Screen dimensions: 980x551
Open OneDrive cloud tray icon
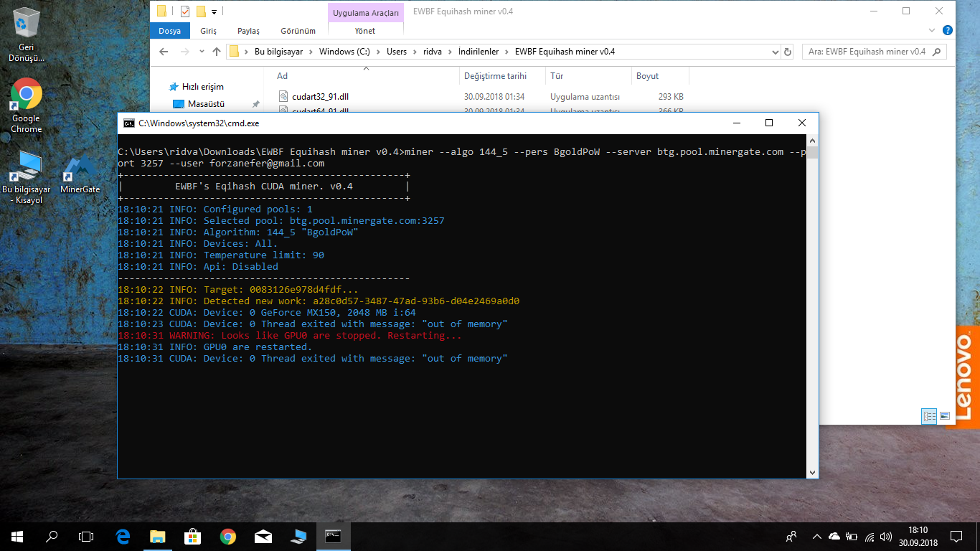[x=834, y=536]
